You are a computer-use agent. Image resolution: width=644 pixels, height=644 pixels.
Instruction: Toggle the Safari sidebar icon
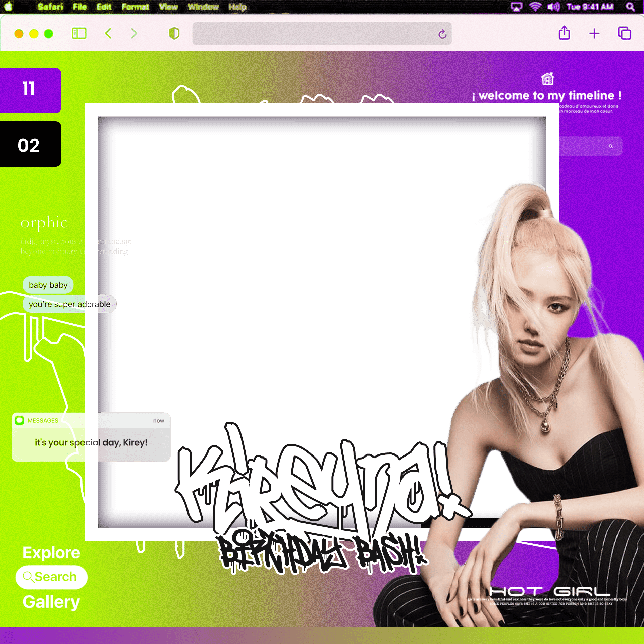click(x=79, y=34)
